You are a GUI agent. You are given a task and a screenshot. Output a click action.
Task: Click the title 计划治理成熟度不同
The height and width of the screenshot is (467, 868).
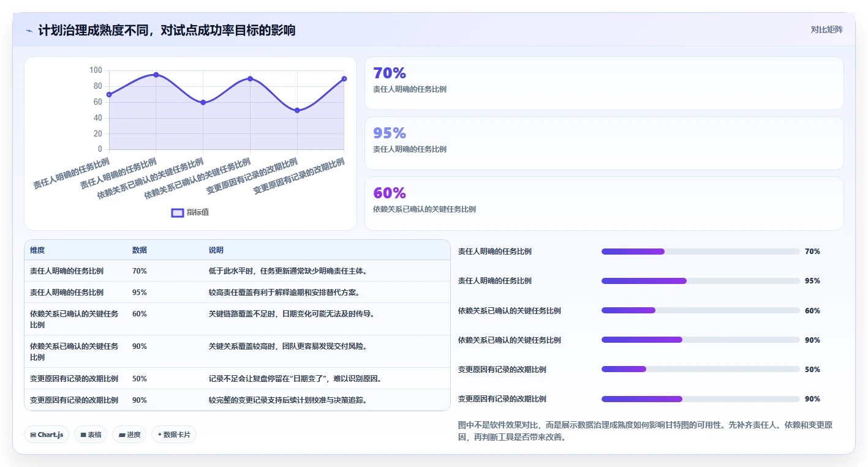pos(95,30)
